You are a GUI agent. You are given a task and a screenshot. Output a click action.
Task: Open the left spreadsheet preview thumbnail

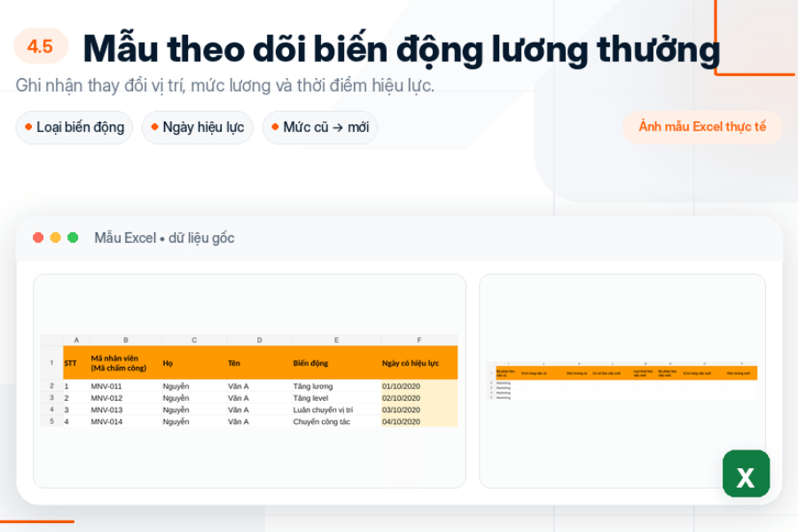coord(249,380)
